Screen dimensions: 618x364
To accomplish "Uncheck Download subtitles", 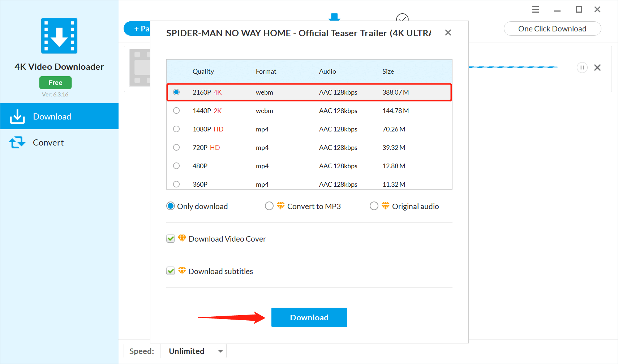I will tap(171, 271).
